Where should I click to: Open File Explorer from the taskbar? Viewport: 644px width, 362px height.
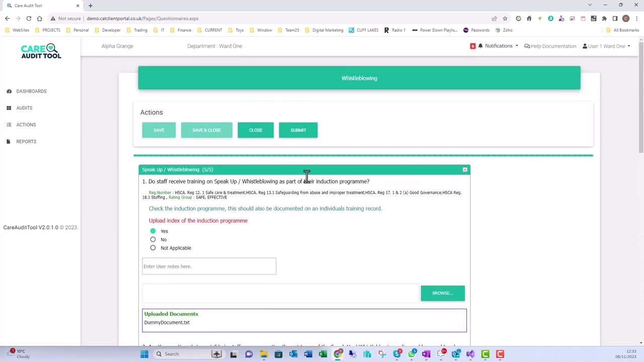click(x=264, y=354)
